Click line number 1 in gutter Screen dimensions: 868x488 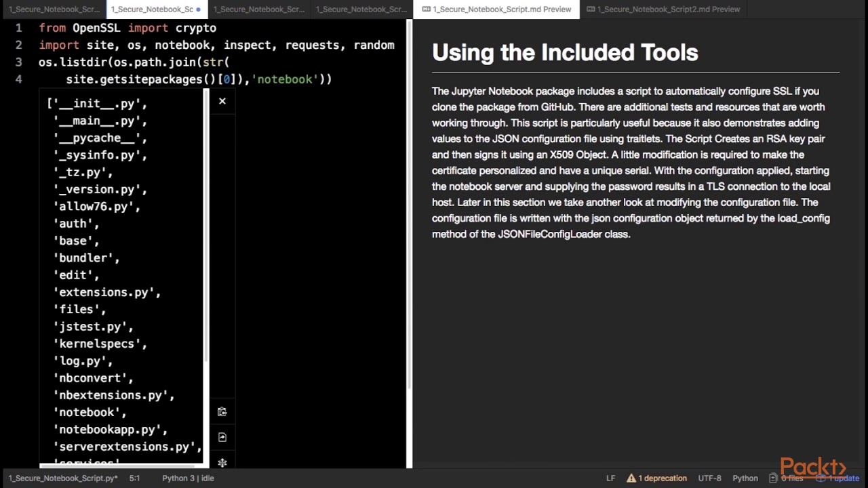pyautogui.click(x=18, y=28)
